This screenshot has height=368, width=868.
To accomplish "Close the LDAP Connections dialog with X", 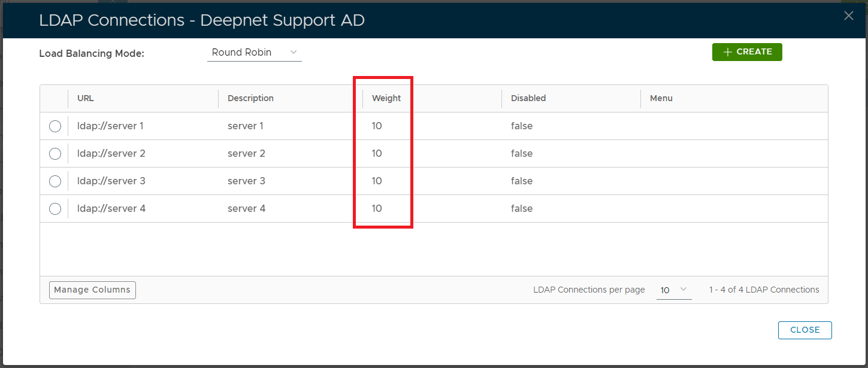I will [848, 16].
